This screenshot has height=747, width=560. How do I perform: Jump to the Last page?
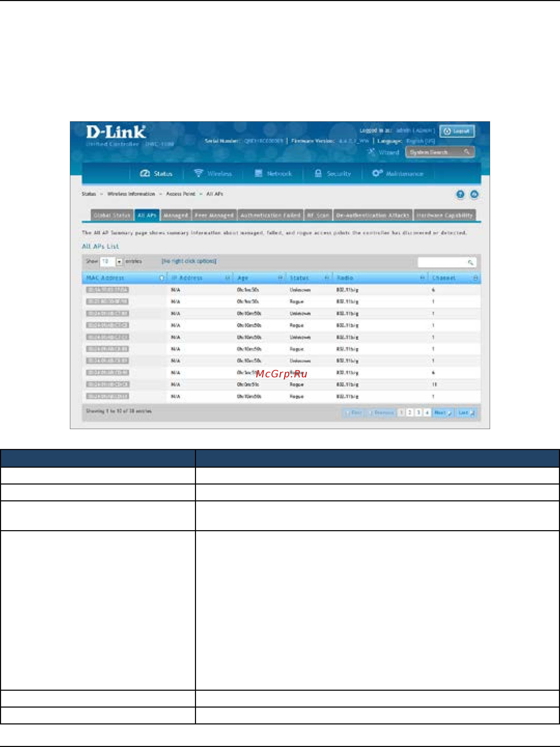(x=466, y=413)
